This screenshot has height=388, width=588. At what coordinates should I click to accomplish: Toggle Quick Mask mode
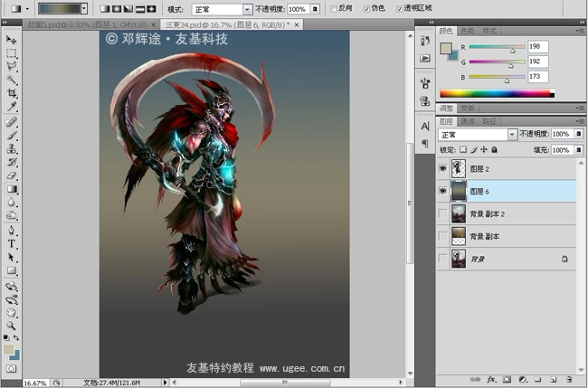pos(11,368)
